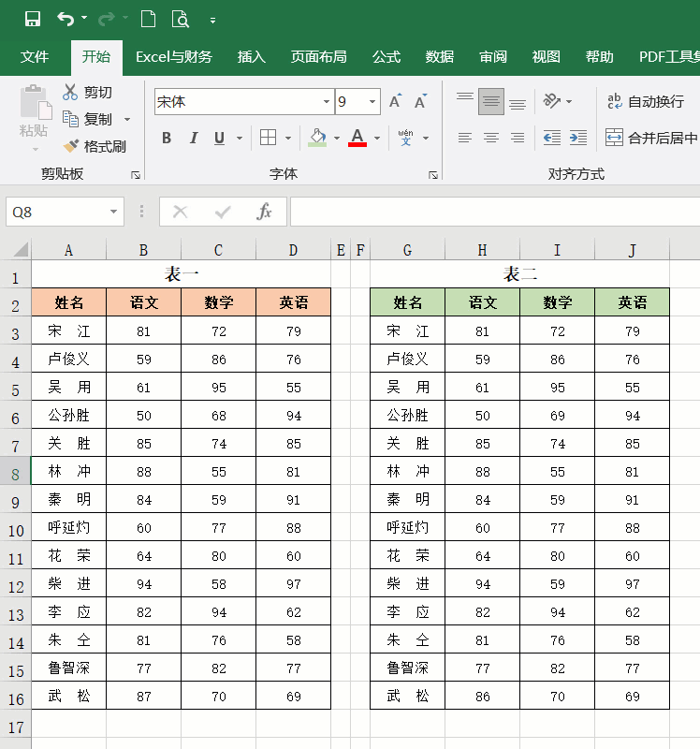The image size is (700, 749).
Task: Switch to the 公式 ribbon tab
Action: [x=386, y=57]
